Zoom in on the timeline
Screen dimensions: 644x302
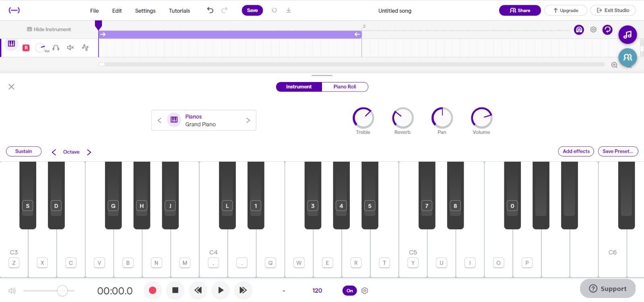[614, 65]
